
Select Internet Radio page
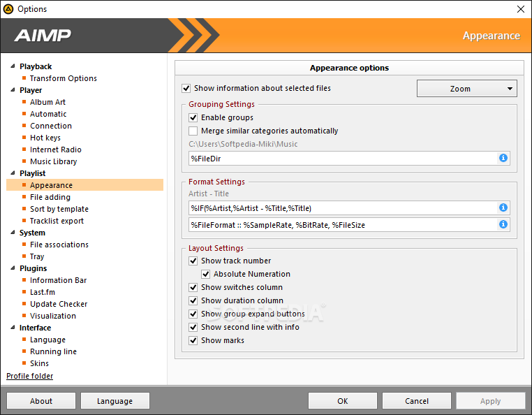(56, 150)
